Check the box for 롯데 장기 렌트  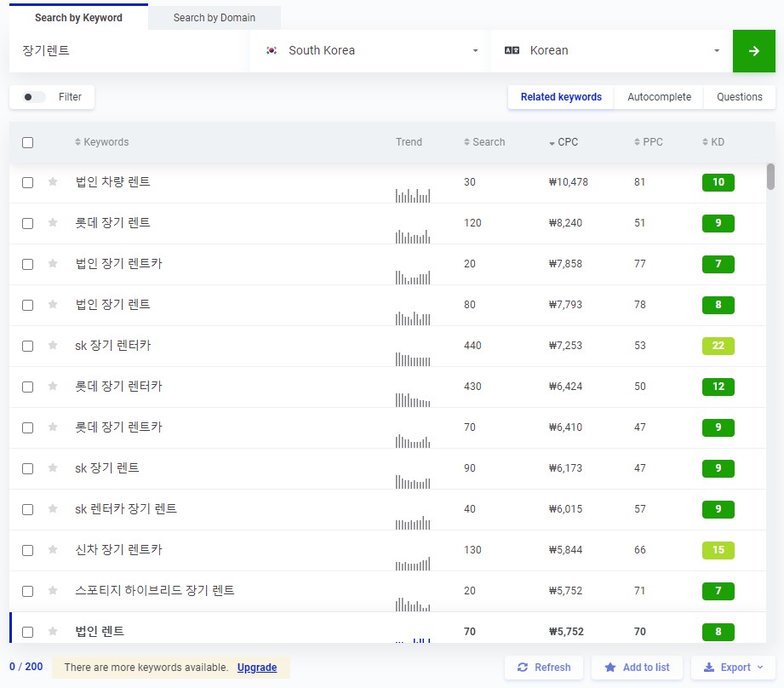click(x=27, y=223)
